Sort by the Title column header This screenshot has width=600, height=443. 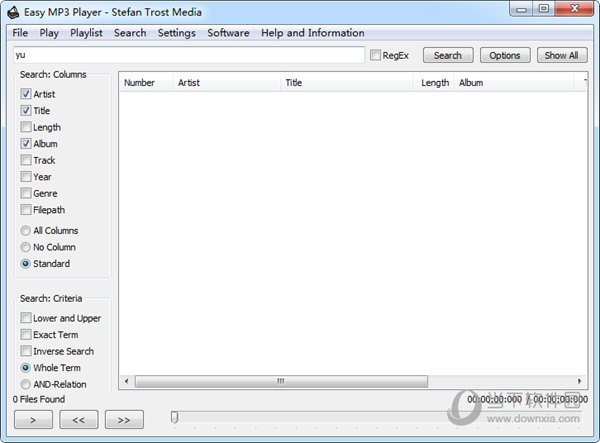(347, 83)
